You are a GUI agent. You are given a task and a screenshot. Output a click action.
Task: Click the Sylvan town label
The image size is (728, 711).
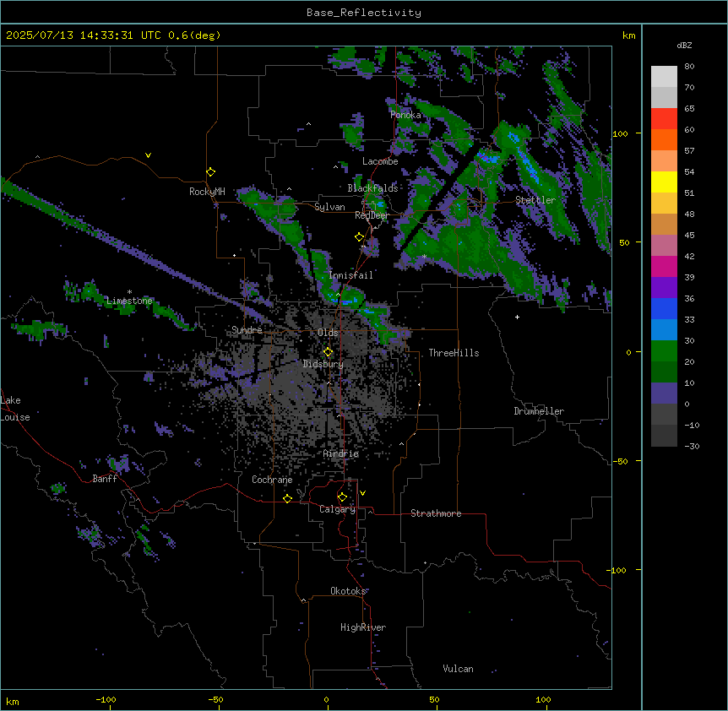[x=329, y=207]
